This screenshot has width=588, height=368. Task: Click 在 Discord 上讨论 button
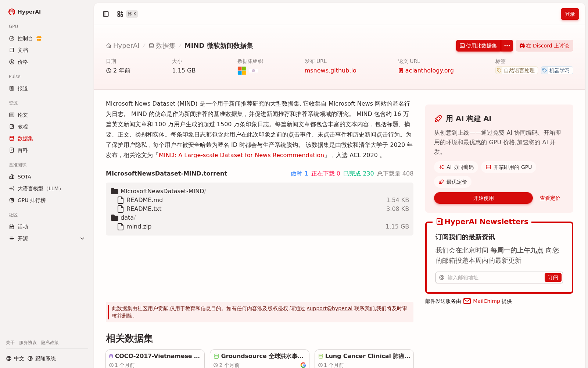(545, 46)
